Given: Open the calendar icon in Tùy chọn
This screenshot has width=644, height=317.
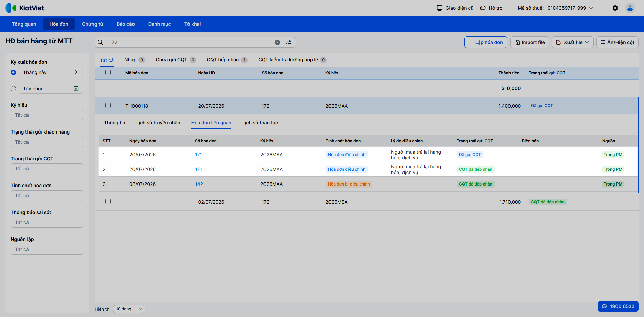Looking at the screenshot, I should pyautogui.click(x=76, y=88).
